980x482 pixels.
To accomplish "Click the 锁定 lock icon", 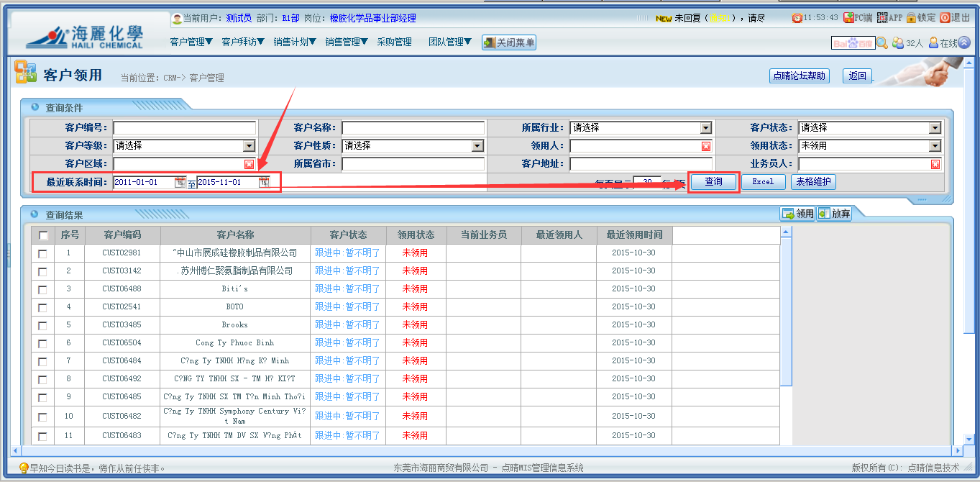I will click(911, 18).
